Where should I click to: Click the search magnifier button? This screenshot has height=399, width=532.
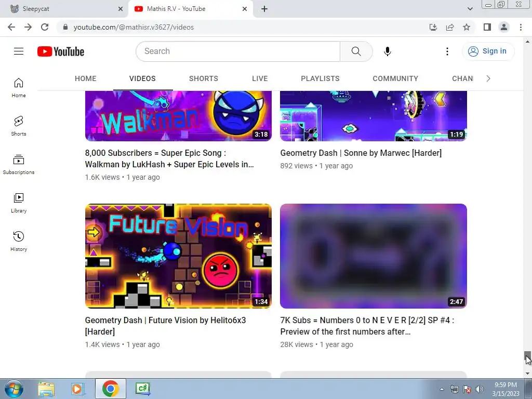pos(356,51)
